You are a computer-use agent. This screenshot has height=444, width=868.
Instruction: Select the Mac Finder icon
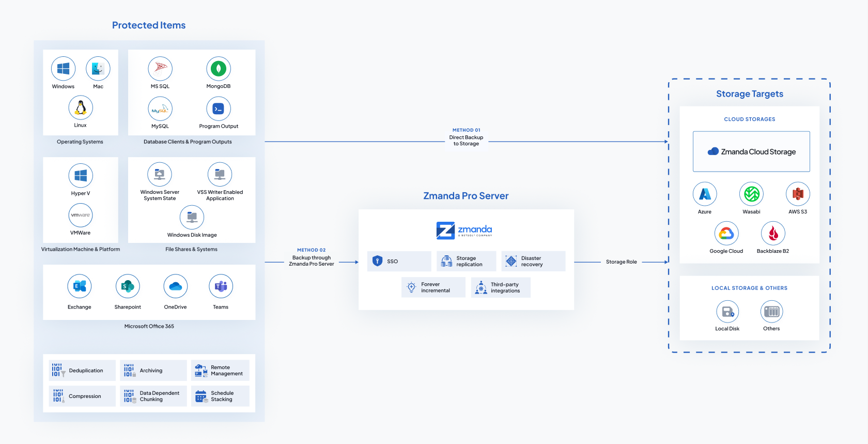pos(98,69)
